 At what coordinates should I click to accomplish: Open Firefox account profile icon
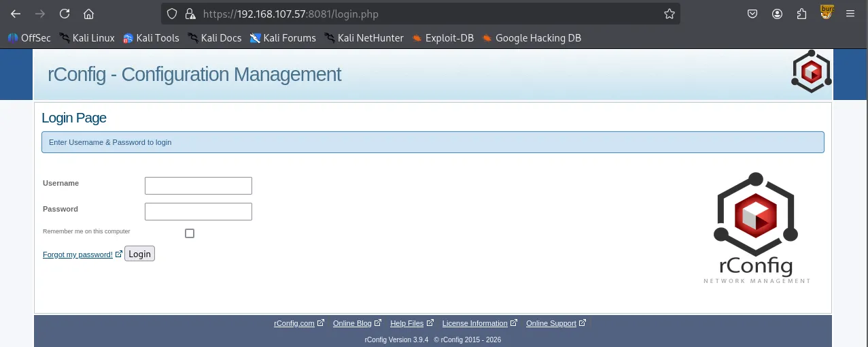(x=777, y=14)
